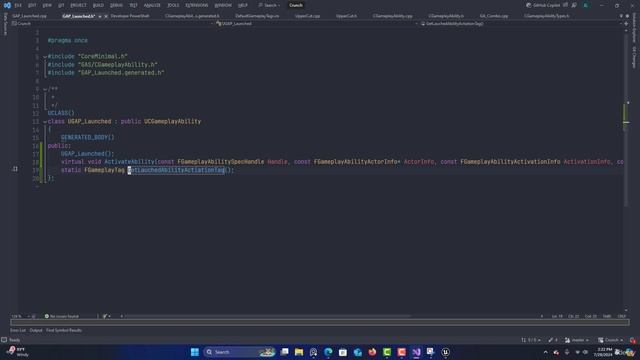
Task: Open the UGAP_Launched class navigation dropdown
Action: [317, 24]
